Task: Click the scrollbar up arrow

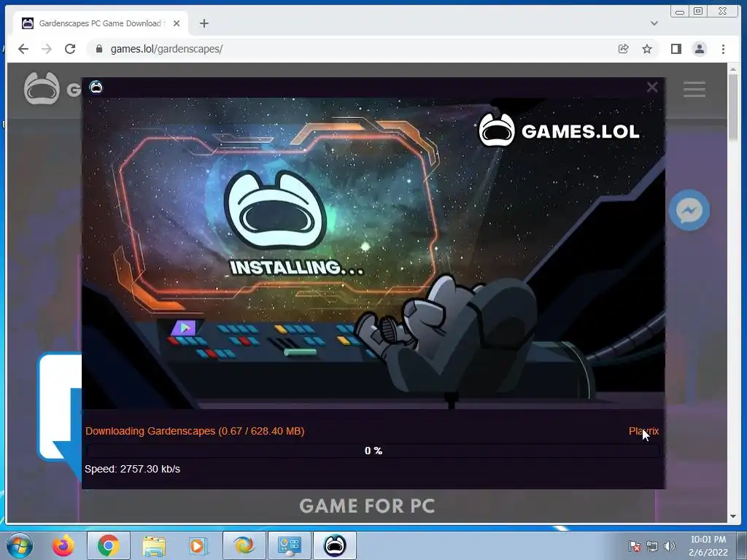Action: pyautogui.click(x=733, y=69)
